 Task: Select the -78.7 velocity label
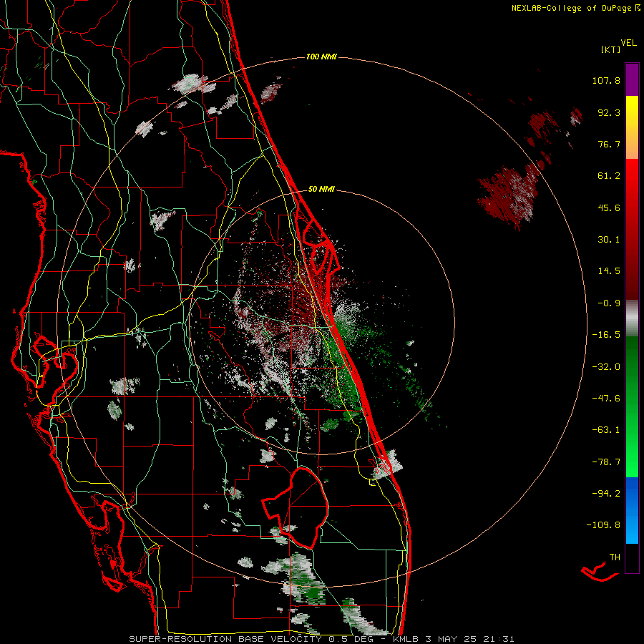[606, 462]
